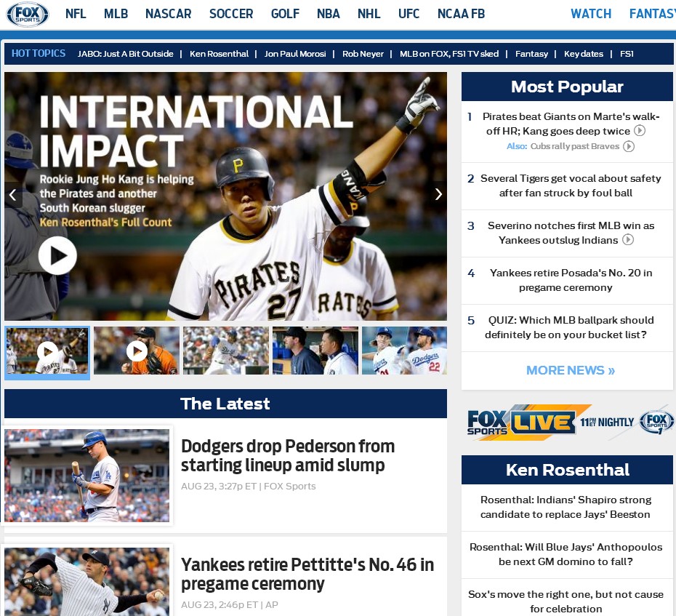Play the Cubs rally past Braves clip

click(x=628, y=145)
